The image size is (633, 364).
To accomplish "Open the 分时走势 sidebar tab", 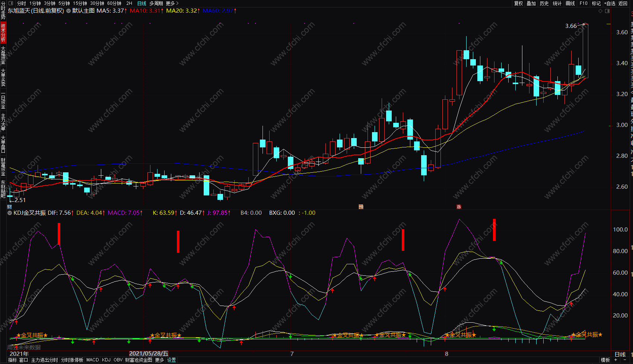I will 3,10.
